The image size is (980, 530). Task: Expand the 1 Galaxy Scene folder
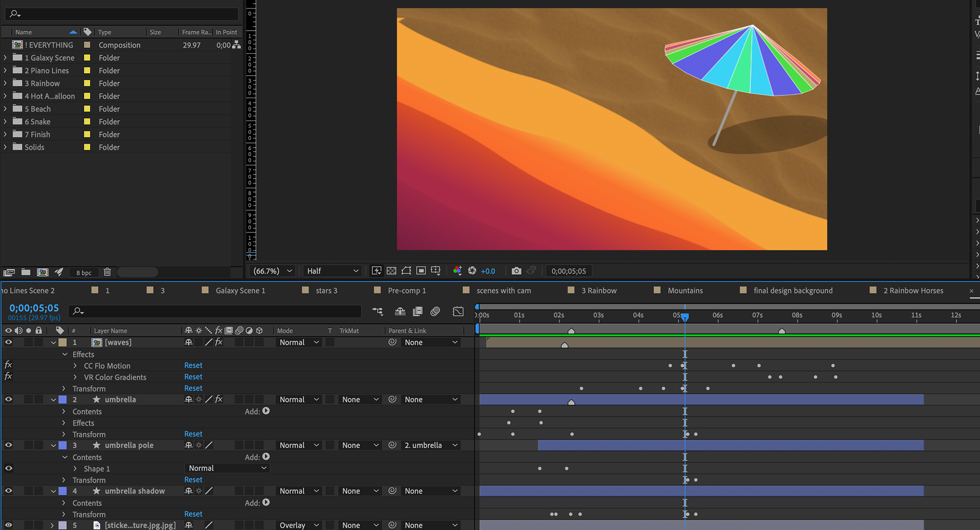tap(5, 58)
